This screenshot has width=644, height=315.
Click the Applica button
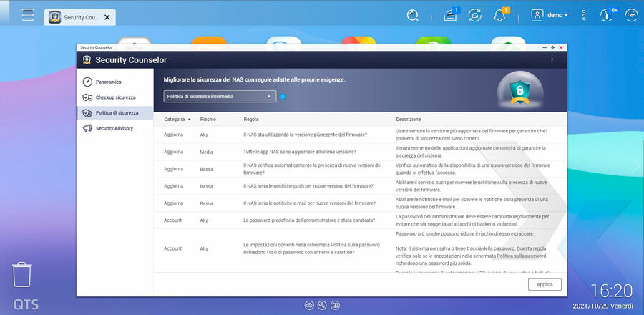[x=545, y=284]
